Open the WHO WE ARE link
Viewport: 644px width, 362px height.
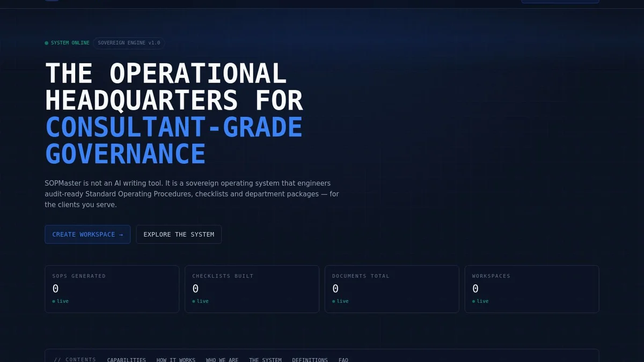point(222,359)
